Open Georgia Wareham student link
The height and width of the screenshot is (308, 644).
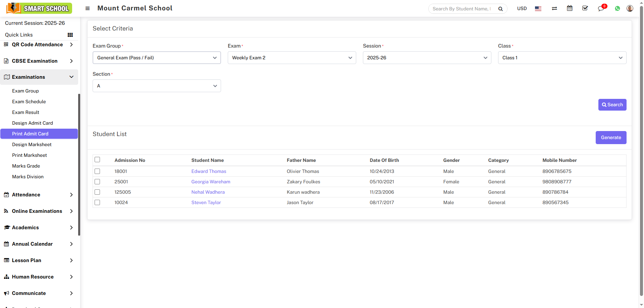211,182
